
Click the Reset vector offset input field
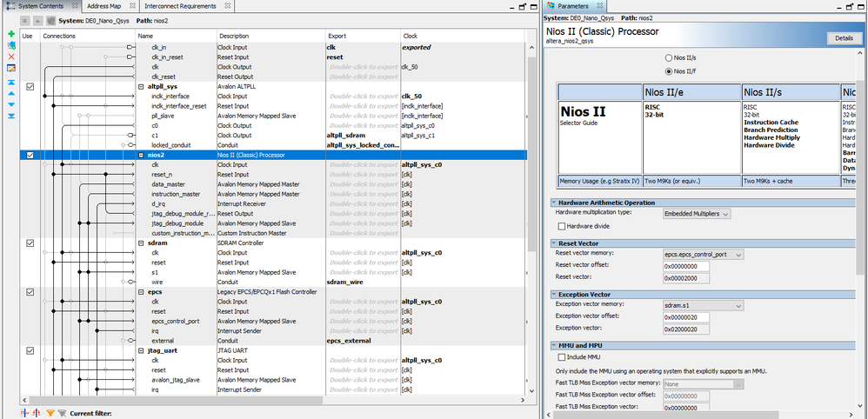[685, 266]
